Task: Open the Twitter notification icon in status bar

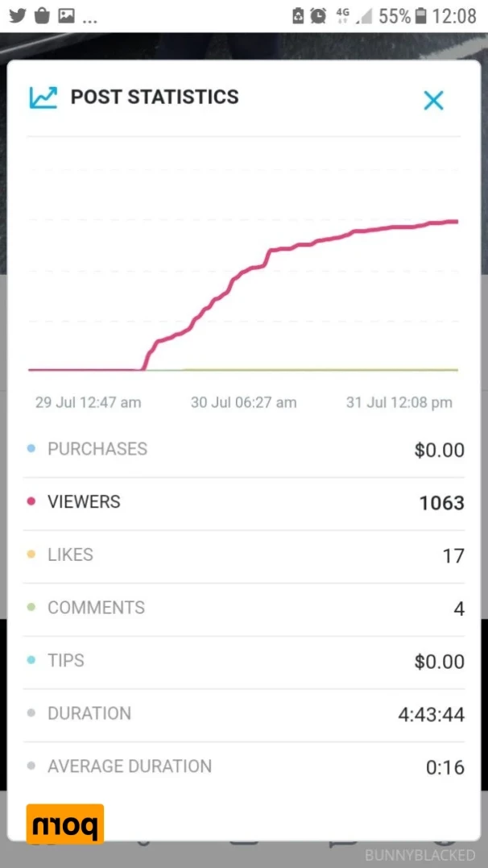Action: coord(18,15)
